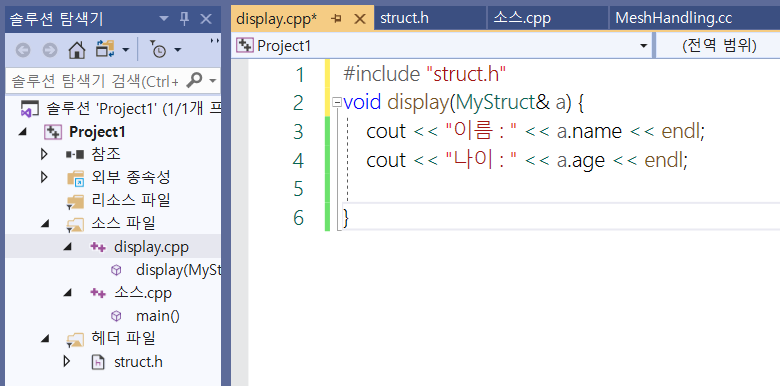Click a.age in line 4
The image size is (780, 386).
coord(581,161)
